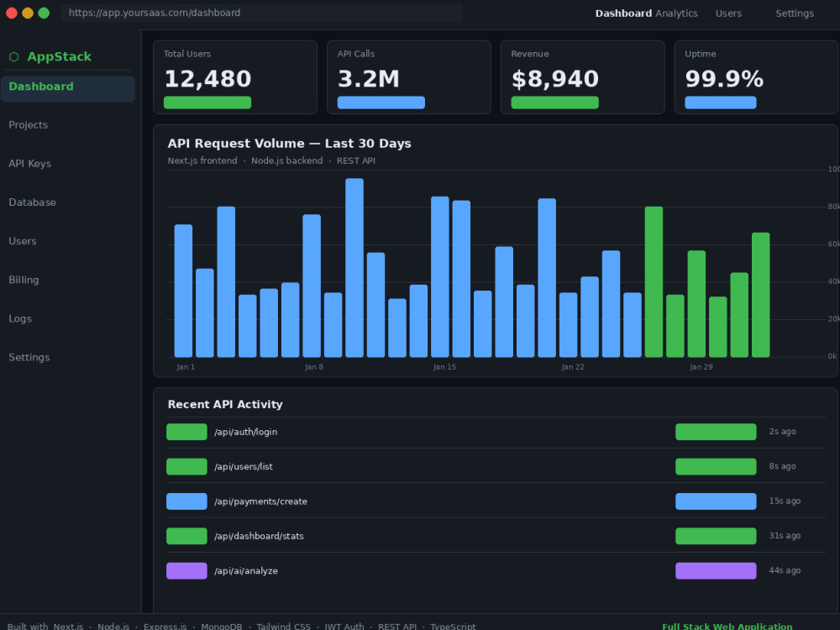Open Billing in the sidebar

24,280
